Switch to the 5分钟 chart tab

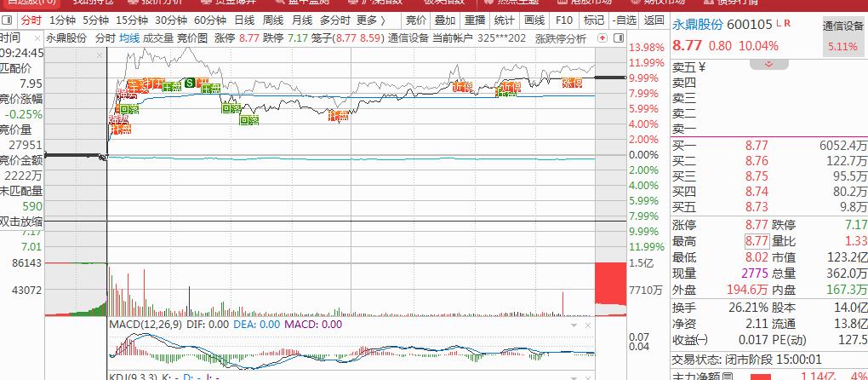point(95,20)
